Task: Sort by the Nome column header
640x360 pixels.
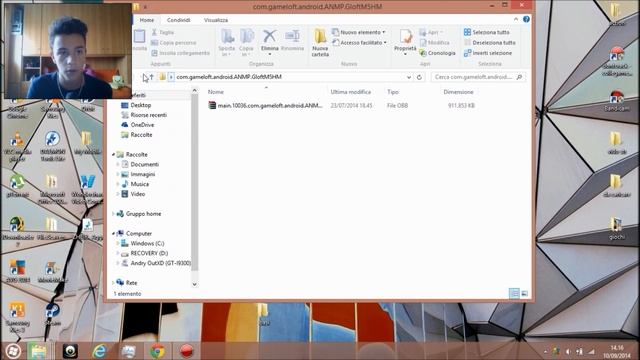Action: pos(216,92)
